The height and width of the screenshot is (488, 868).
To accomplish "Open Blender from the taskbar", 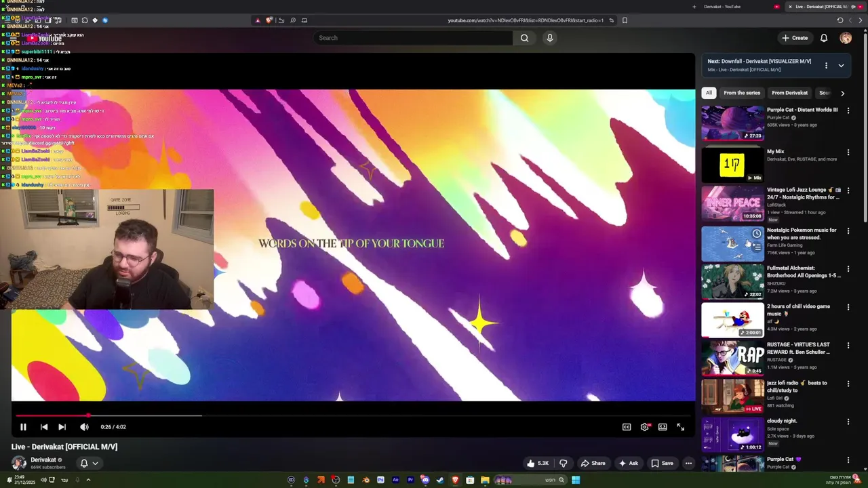I will click(366, 480).
